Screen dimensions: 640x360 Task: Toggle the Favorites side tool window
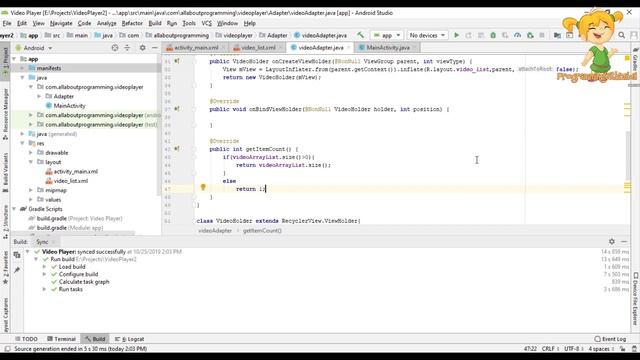click(5, 268)
